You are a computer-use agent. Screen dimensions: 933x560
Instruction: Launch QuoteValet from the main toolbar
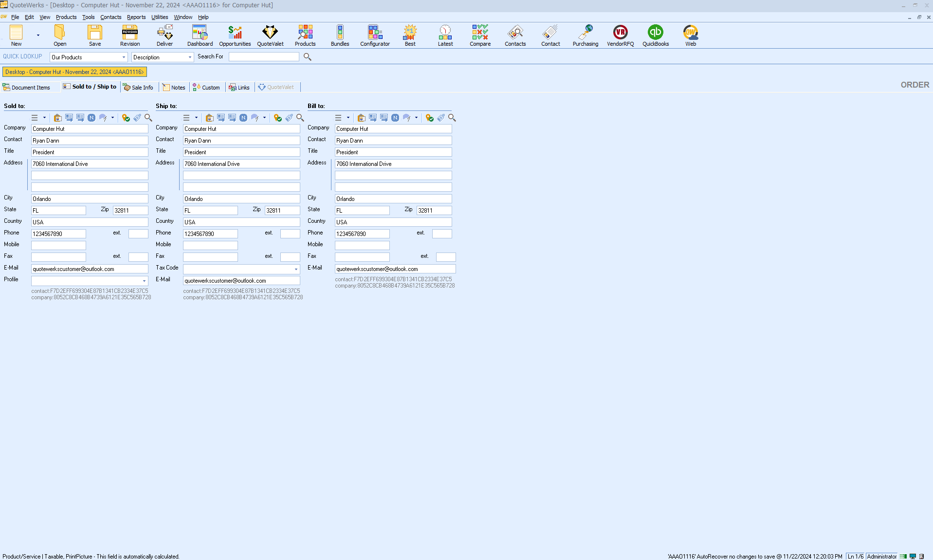click(270, 36)
